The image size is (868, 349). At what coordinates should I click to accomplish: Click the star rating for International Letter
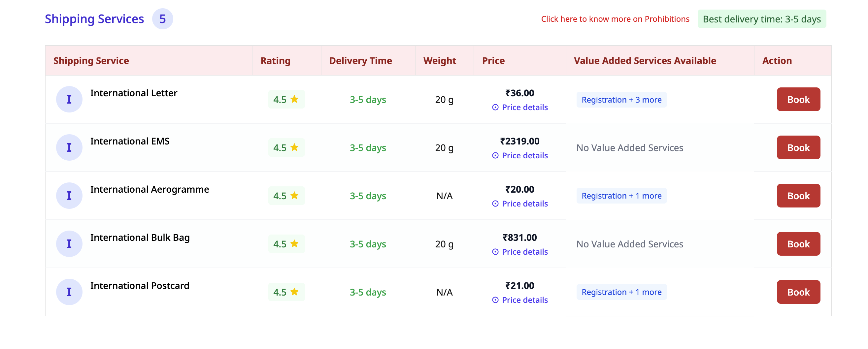point(286,99)
